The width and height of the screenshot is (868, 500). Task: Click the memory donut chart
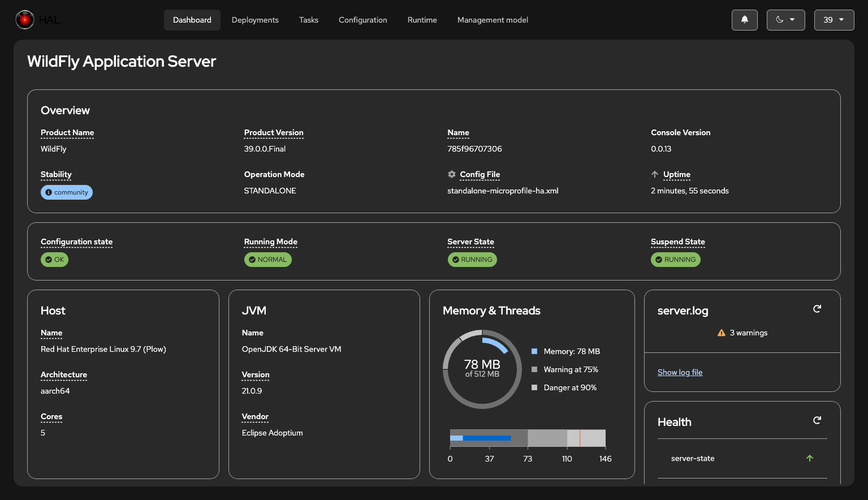click(482, 369)
